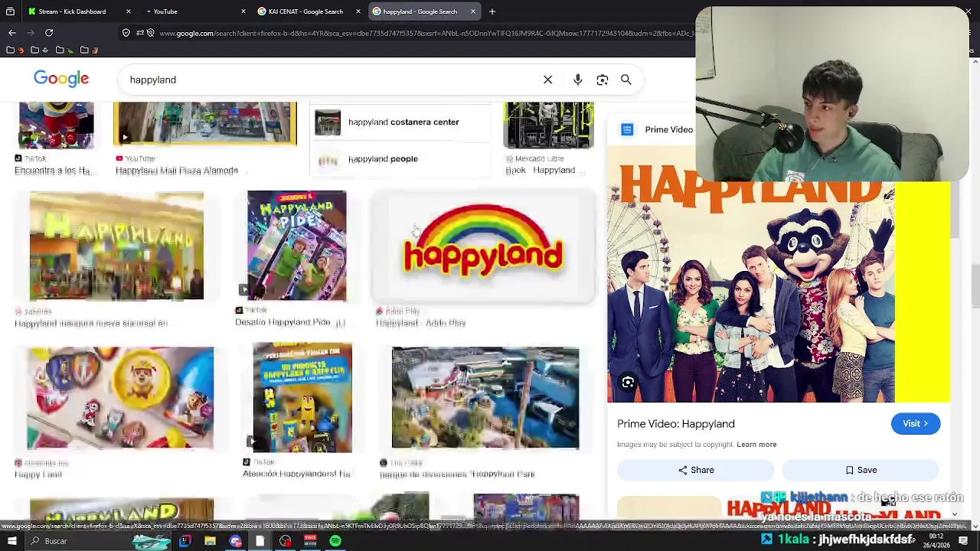Screen dimensions: 980x551
Task: Click the 'Prime Video: Happyland' title text
Action: (676, 423)
